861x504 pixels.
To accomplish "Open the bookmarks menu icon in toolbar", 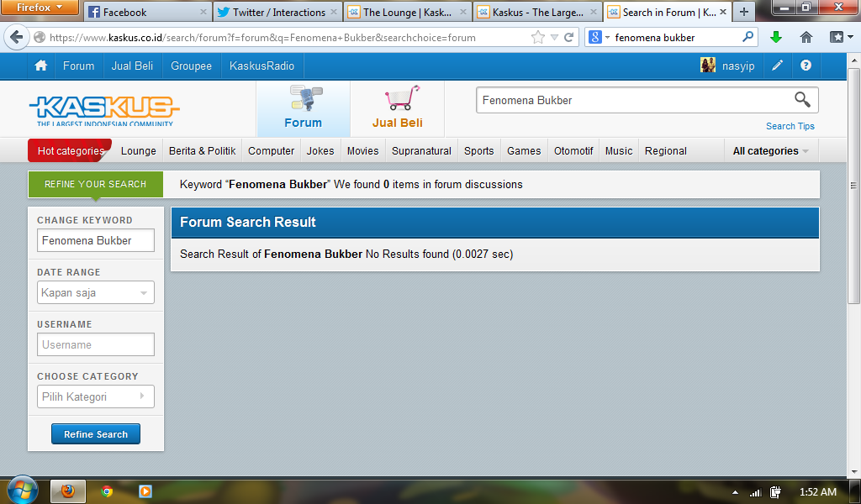I will click(x=837, y=37).
